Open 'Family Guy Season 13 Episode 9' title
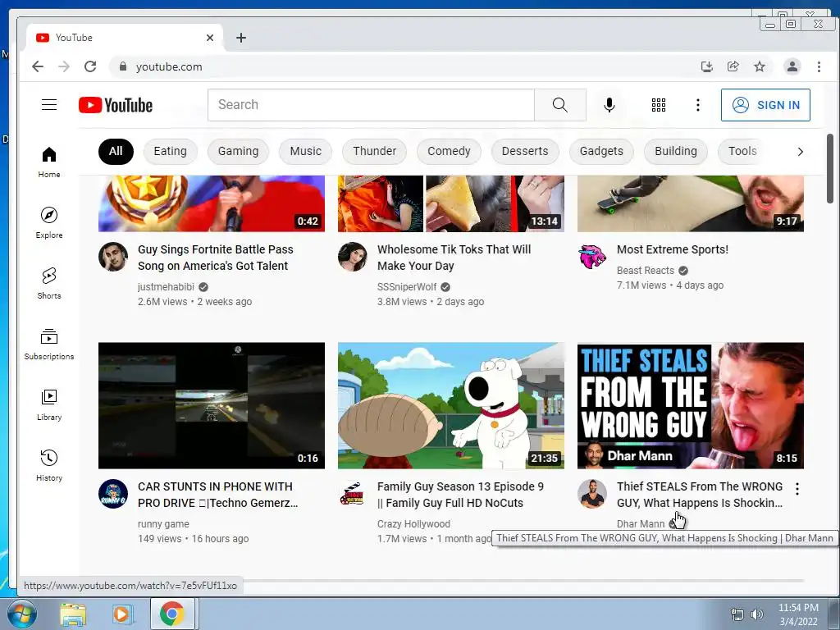 point(460,495)
